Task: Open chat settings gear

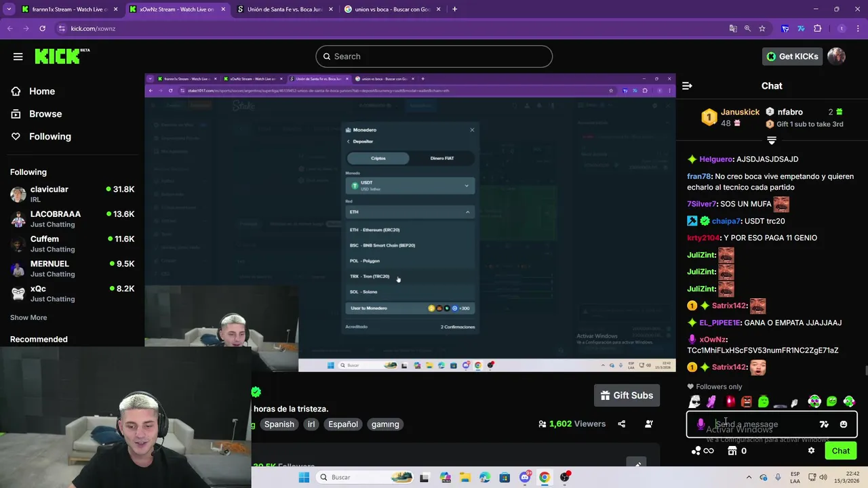Action: pos(811,451)
